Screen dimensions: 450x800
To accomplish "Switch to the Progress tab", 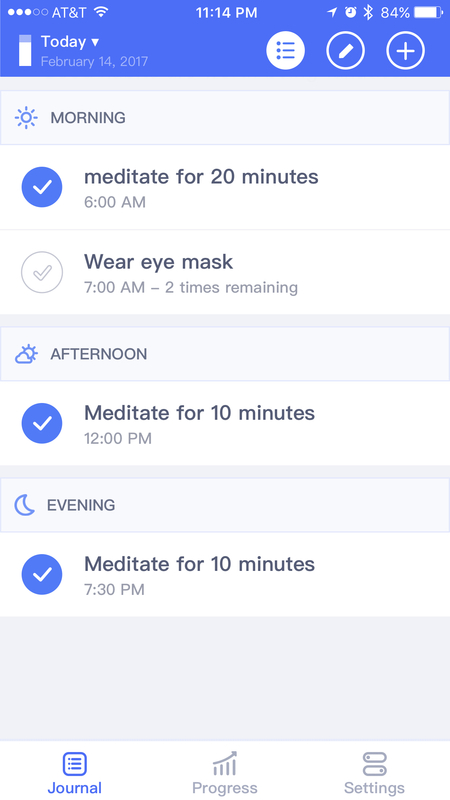I will pos(224,773).
